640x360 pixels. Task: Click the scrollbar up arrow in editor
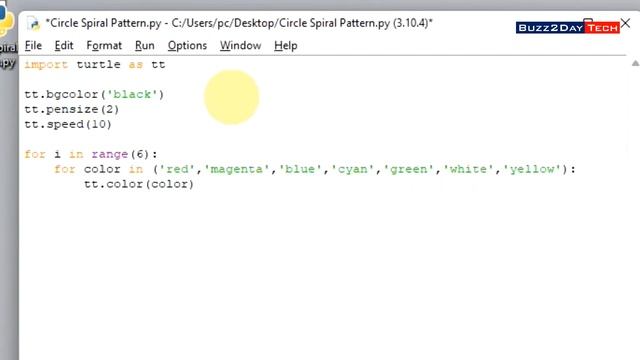tap(635, 63)
